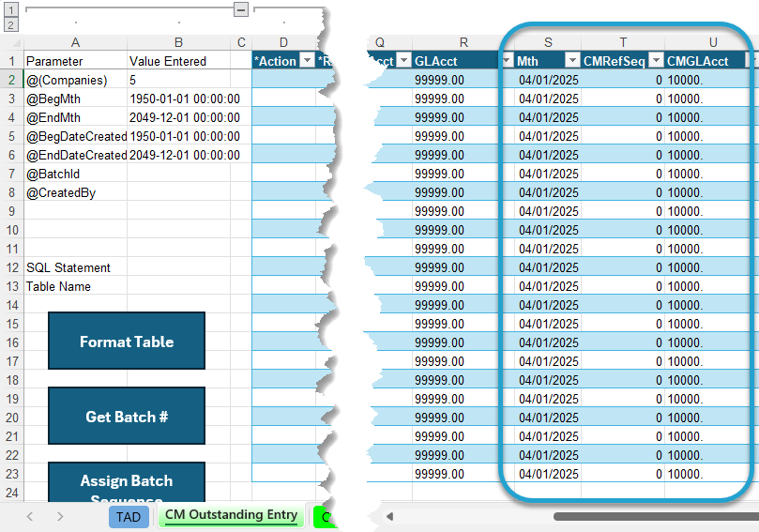This screenshot has width=759, height=532.
Task: Click the horizontal scrollbar left arrow
Action: [x=389, y=516]
